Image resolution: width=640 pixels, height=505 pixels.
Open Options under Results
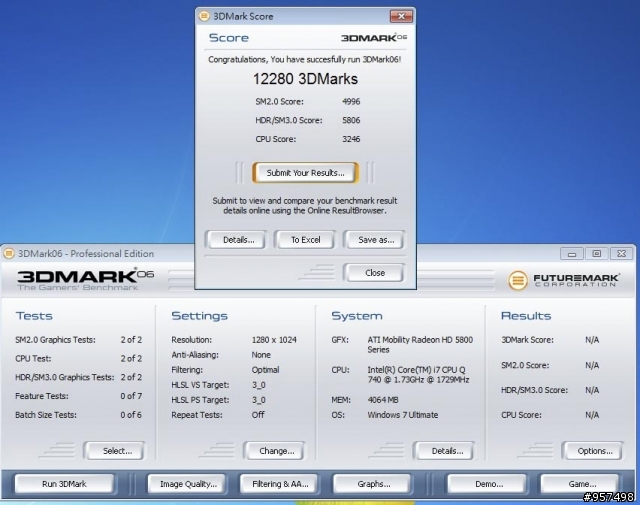(x=593, y=451)
